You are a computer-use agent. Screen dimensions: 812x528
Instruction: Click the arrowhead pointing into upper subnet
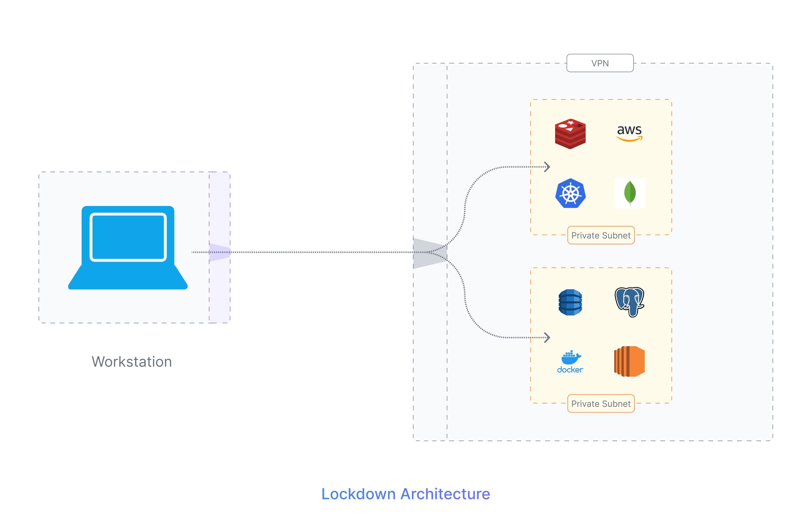[x=547, y=167]
